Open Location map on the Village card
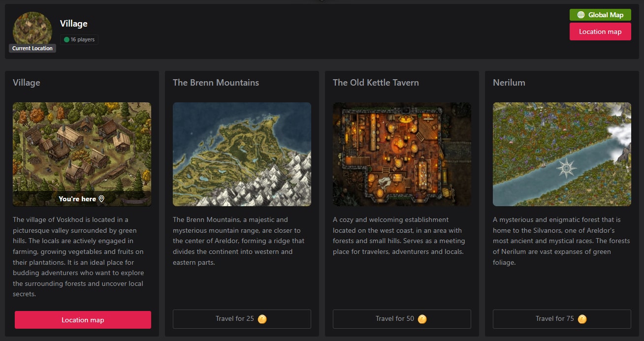The image size is (644, 341). [x=83, y=320]
